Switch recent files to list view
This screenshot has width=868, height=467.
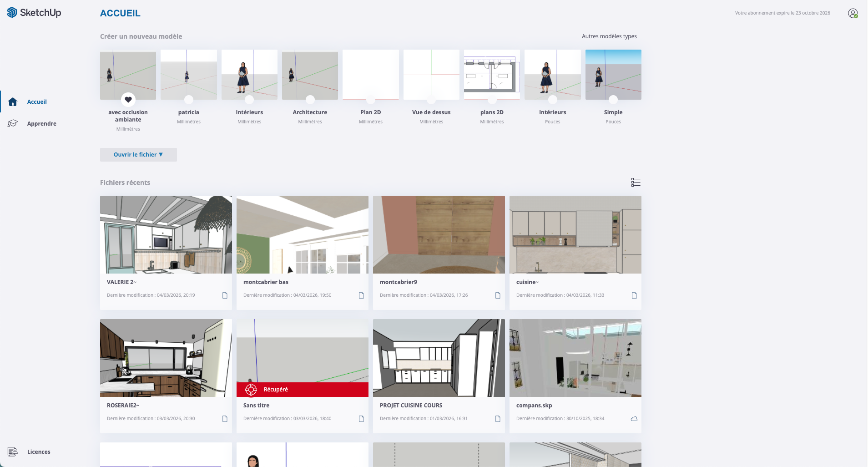point(636,182)
